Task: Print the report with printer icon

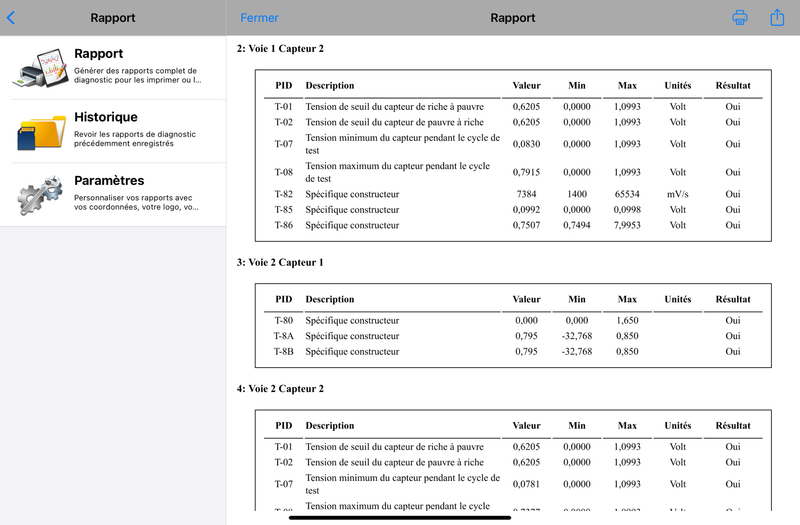Action: point(739,17)
